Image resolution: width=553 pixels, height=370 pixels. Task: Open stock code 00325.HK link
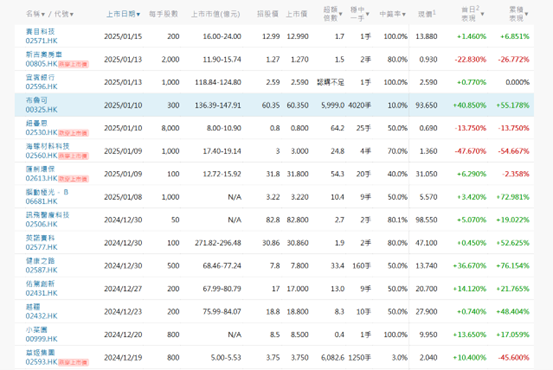41,109
